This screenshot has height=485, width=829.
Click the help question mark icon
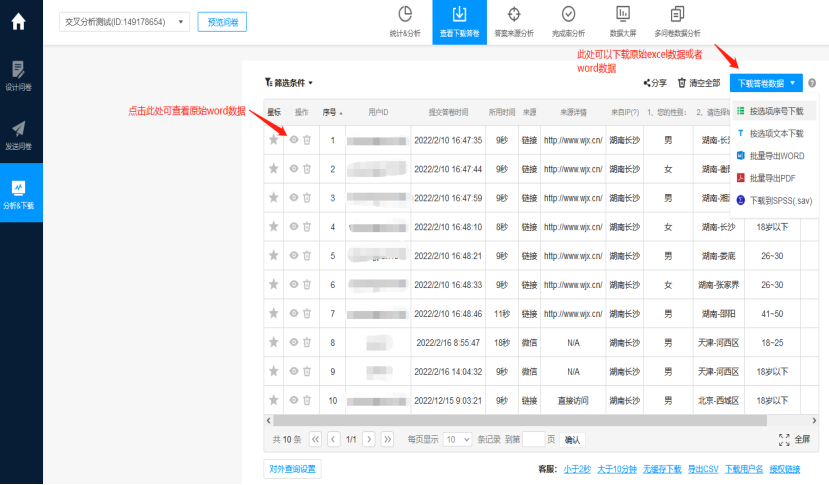(812, 83)
